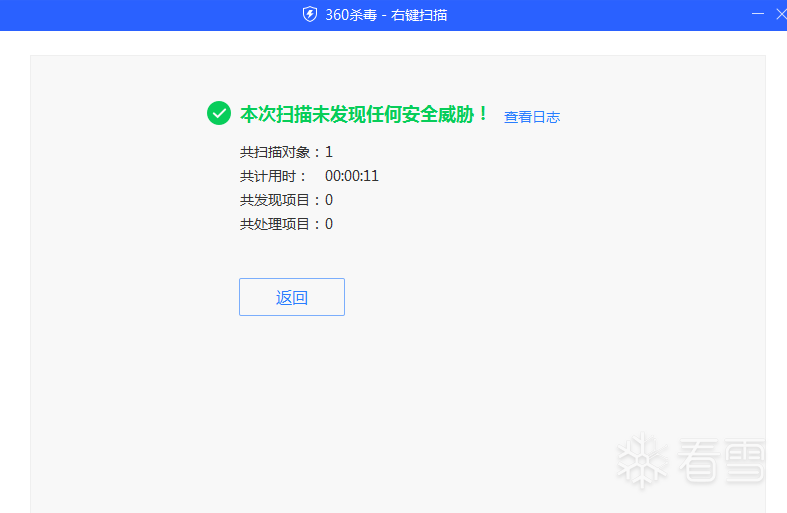The height and width of the screenshot is (513, 787).
Task: Minimize the 360杀毒 window
Action: [x=757, y=14]
